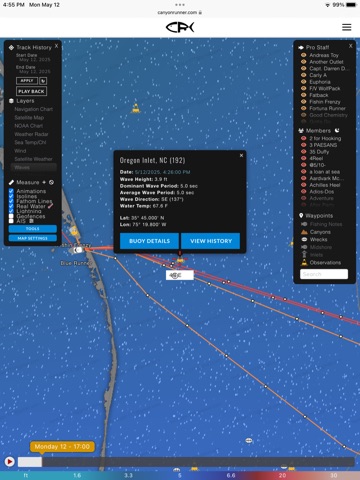Click the Layers stack icon
The width and height of the screenshot is (360, 480).
11,101
